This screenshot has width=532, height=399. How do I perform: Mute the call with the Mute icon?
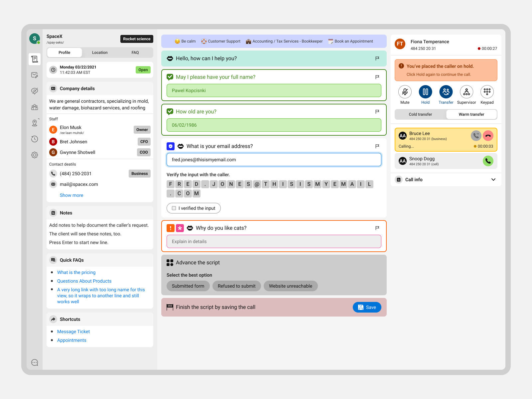[405, 92]
